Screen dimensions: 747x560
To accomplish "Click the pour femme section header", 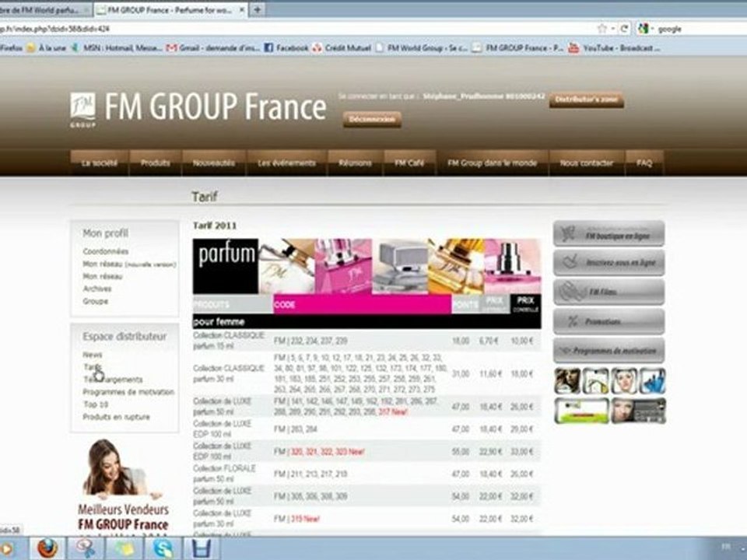I will (366, 321).
